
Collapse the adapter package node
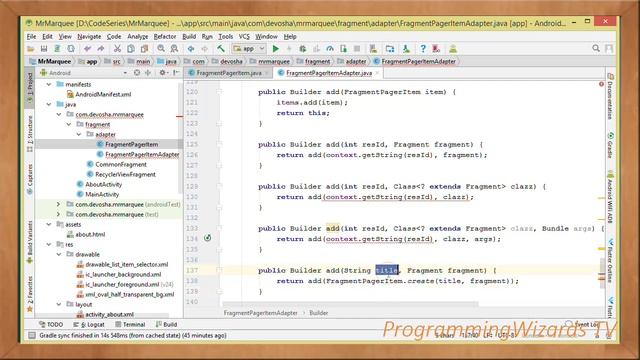click(x=79, y=134)
